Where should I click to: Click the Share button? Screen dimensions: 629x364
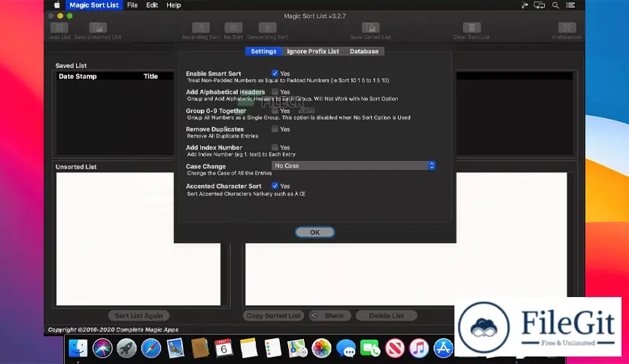(x=330, y=316)
